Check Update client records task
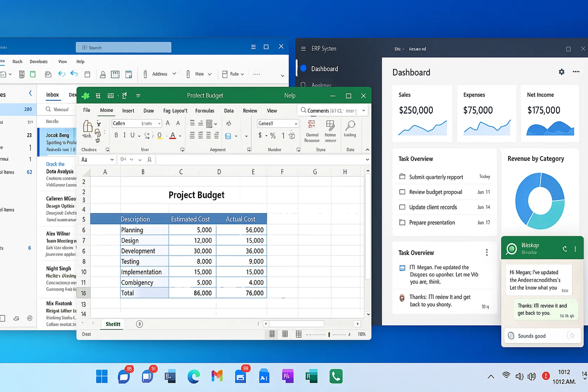Viewport: 588px width, 392px height. [x=402, y=207]
